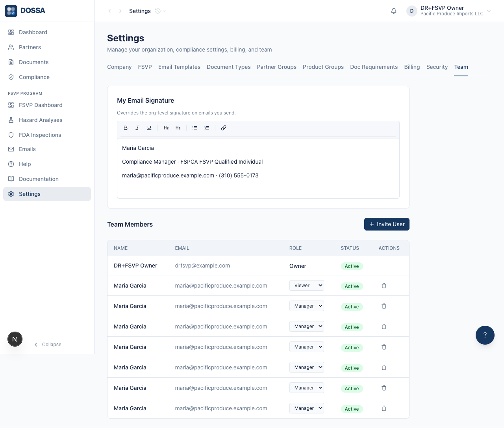Apply bold formatting in signature editor
Screen dimensions: 504x428
[x=126, y=128]
